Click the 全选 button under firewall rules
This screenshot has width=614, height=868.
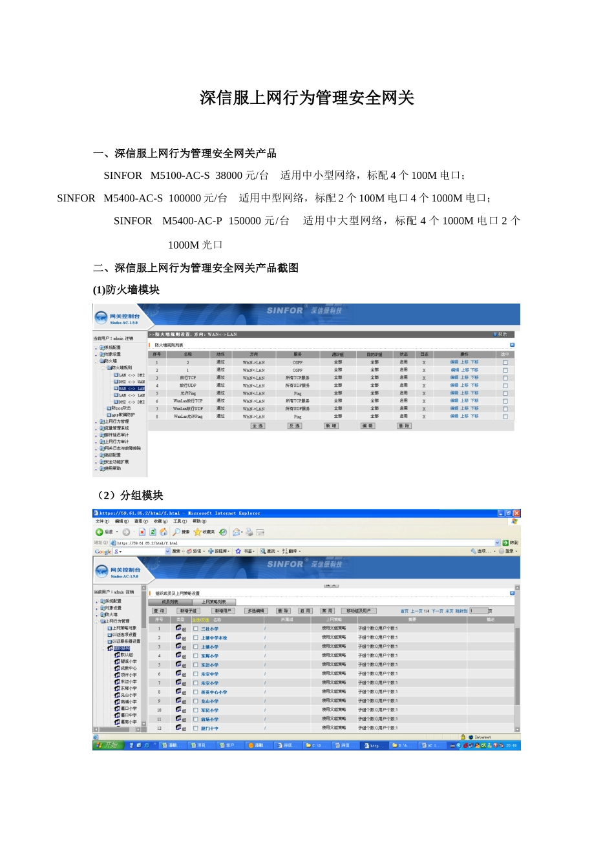(257, 426)
